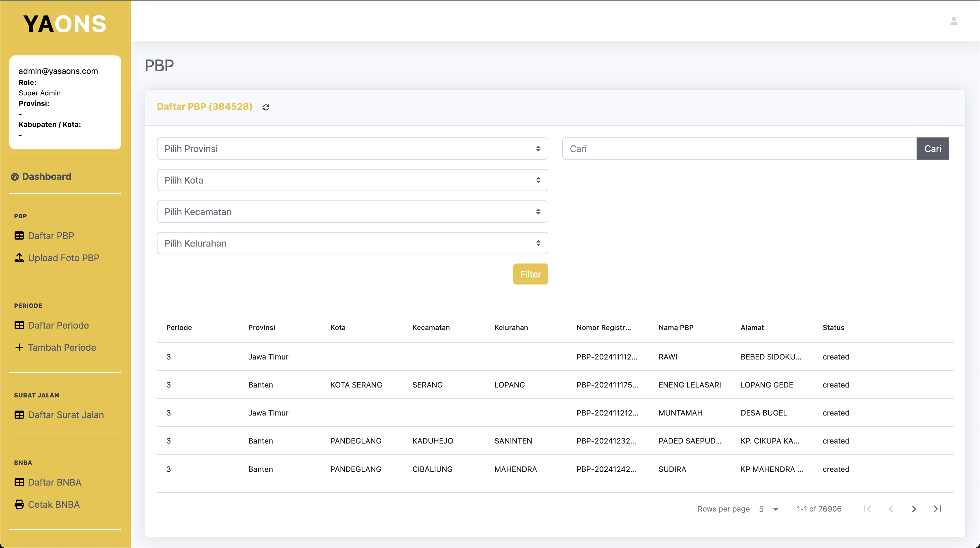Click the Kota column header
The height and width of the screenshot is (548, 980).
click(337, 327)
